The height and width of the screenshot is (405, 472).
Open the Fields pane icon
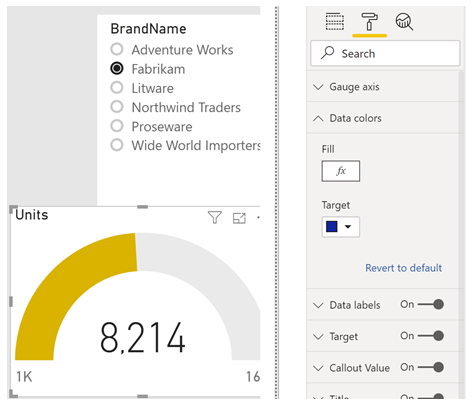[x=334, y=21]
